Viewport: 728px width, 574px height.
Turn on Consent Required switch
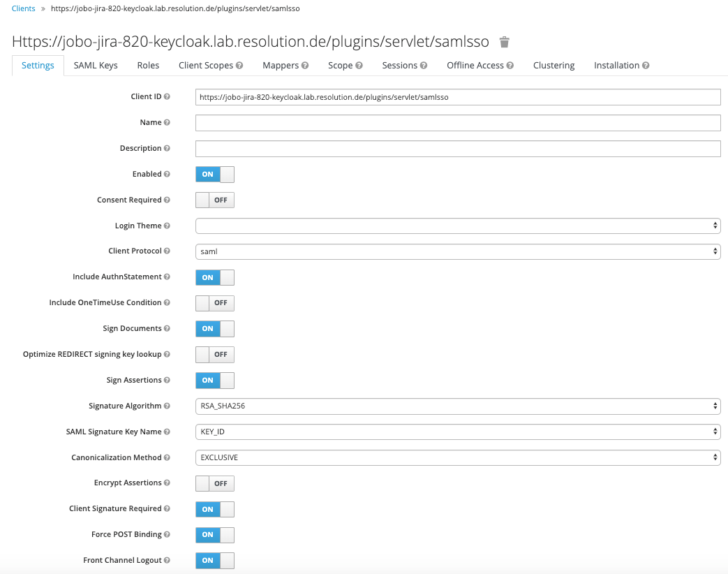(215, 200)
